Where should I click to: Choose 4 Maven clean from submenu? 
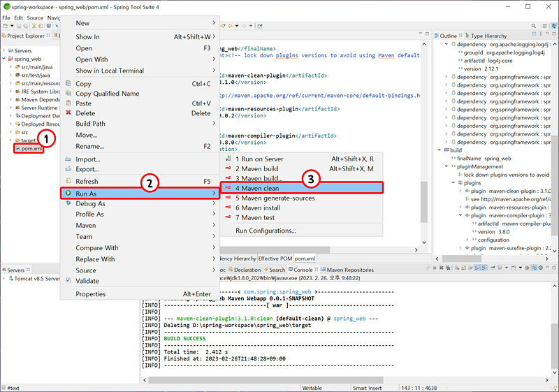pyautogui.click(x=302, y=188)
